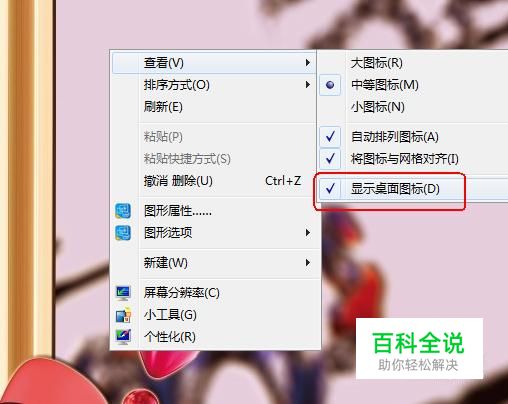Click the 图形选项 icon
This screenshot has width=508, height=404.
coord(123,233)
